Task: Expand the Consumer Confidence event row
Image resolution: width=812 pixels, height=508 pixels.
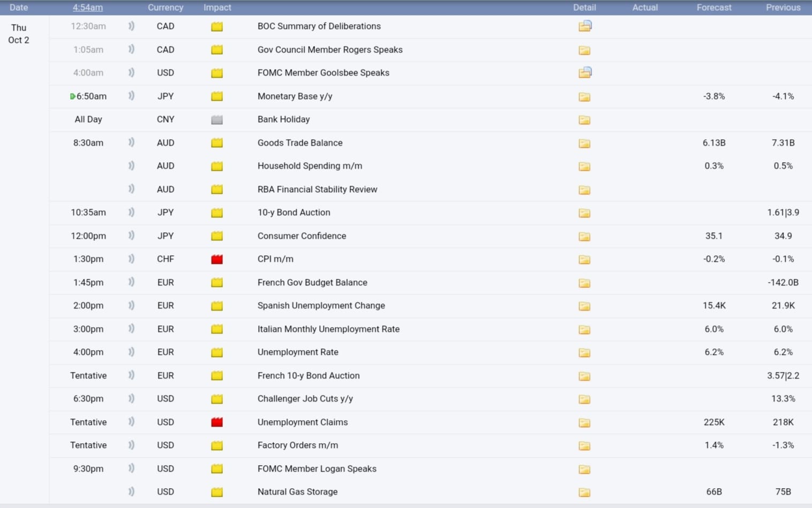Action: coord(302,236)
